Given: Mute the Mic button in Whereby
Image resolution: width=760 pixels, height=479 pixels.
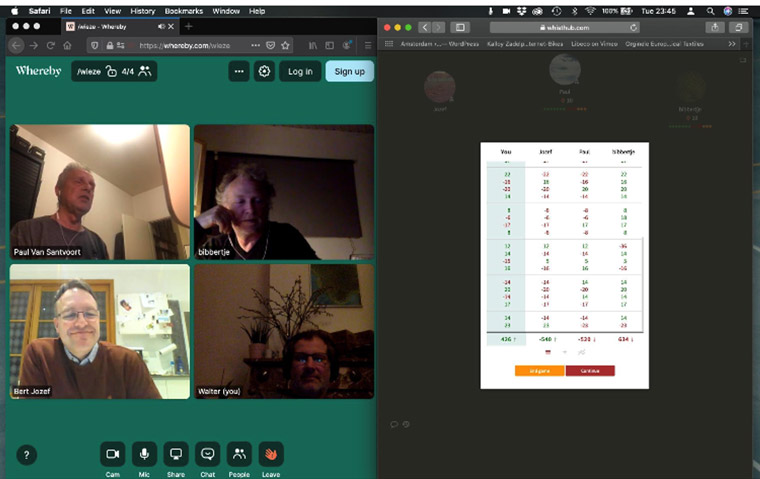Looking at the screenshot, I should 144,454.
